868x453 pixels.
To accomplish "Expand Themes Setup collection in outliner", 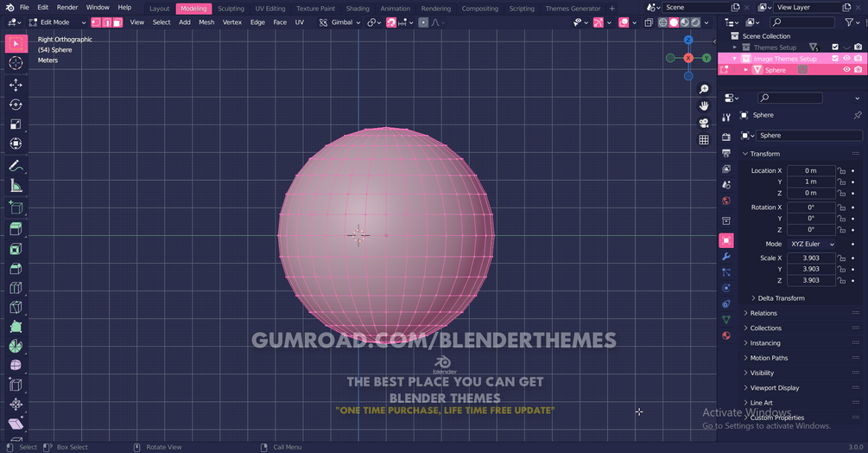I will point(735,48).
